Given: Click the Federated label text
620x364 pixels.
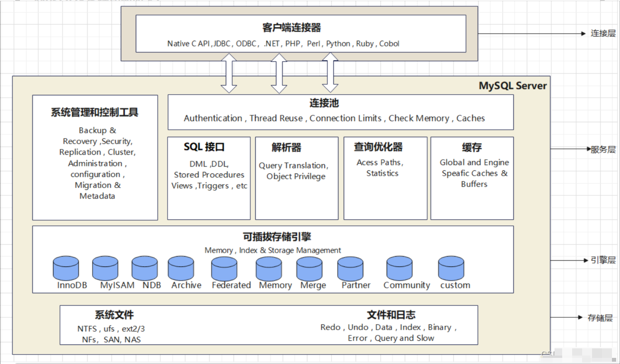Looking at the screenshot, I should [x=231, y=285].
